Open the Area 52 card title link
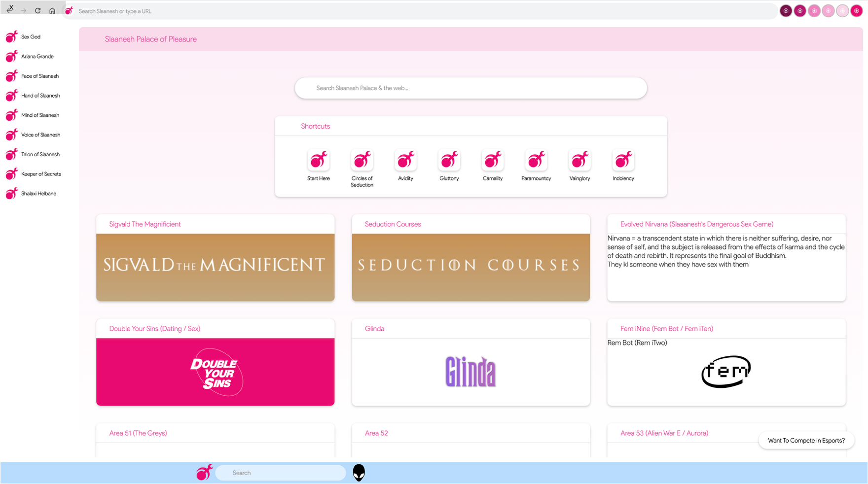 (376, 433)
